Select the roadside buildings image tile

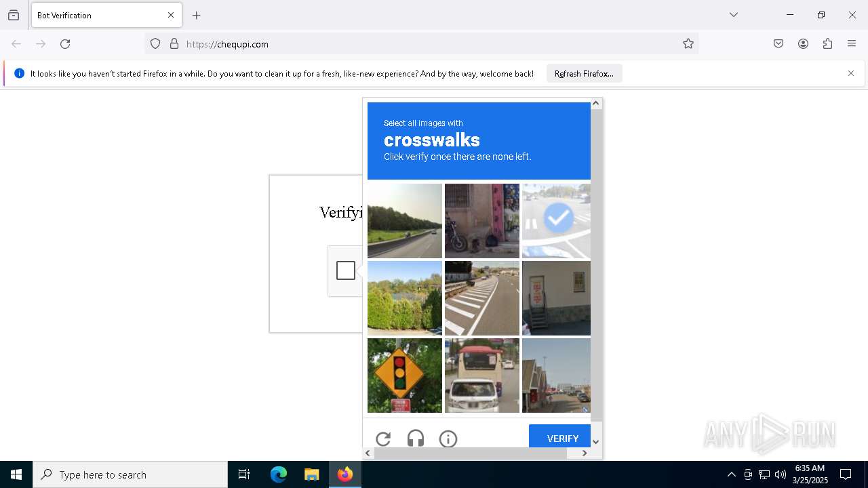coord(556,375)
